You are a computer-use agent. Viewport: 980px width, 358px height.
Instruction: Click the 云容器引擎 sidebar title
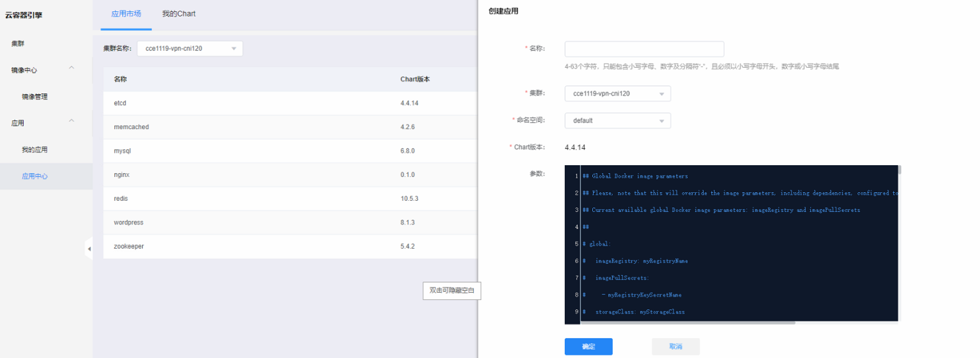click(x=24, y=15)
